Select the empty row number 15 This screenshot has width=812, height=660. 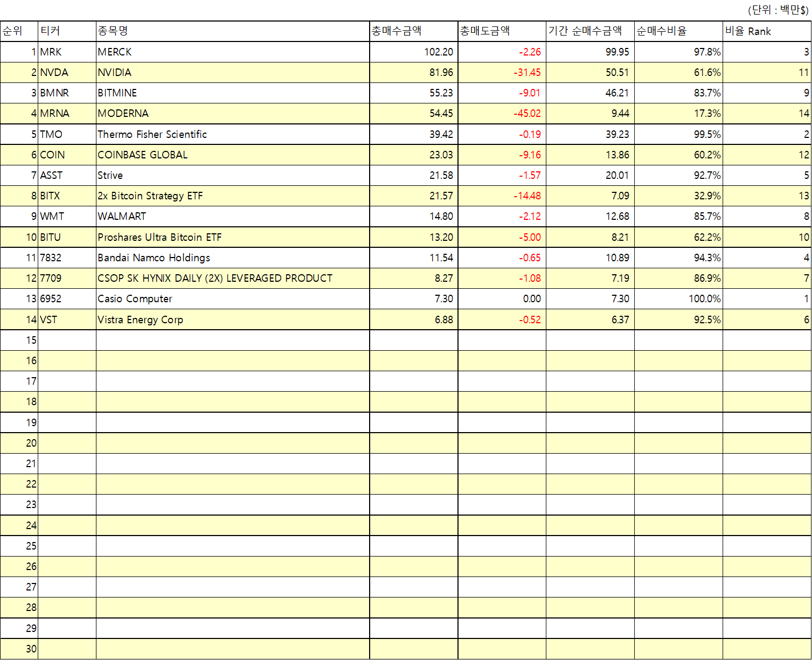pos(19,340)
